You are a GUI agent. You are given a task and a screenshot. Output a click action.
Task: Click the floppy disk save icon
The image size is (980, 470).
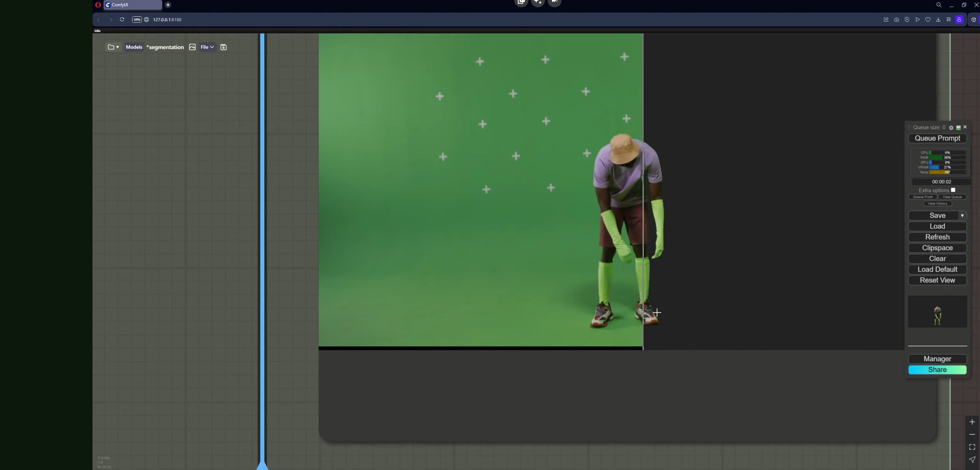[223, 47]
